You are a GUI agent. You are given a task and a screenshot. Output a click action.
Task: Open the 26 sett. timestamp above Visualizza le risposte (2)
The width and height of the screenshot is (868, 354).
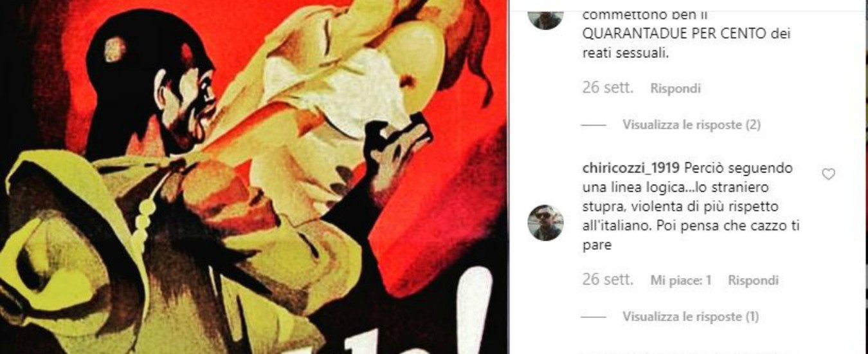click(608, 88)
